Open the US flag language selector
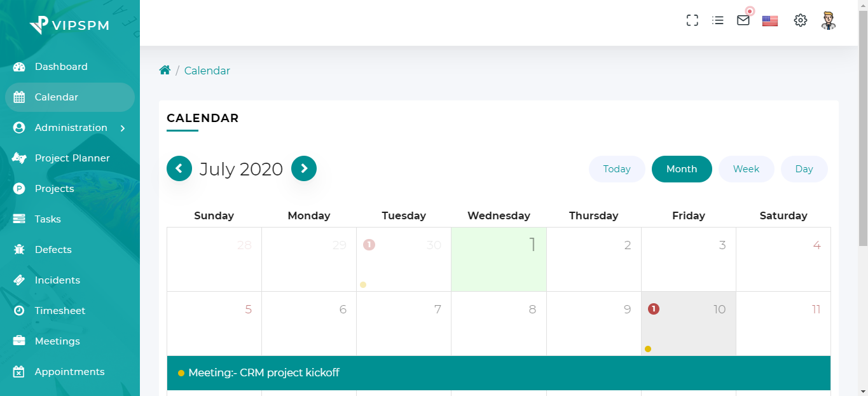Viewport: 868px width, 396px height. [770, 21]
